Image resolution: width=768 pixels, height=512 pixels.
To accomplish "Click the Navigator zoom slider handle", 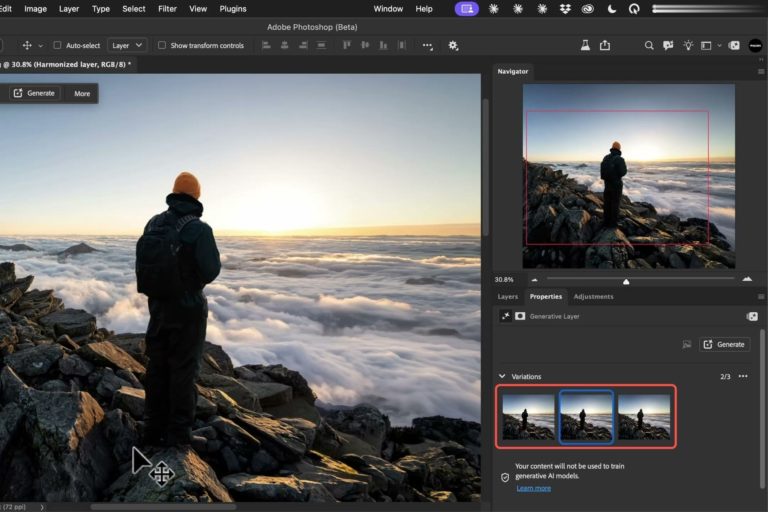I will (x=625, y=281).
